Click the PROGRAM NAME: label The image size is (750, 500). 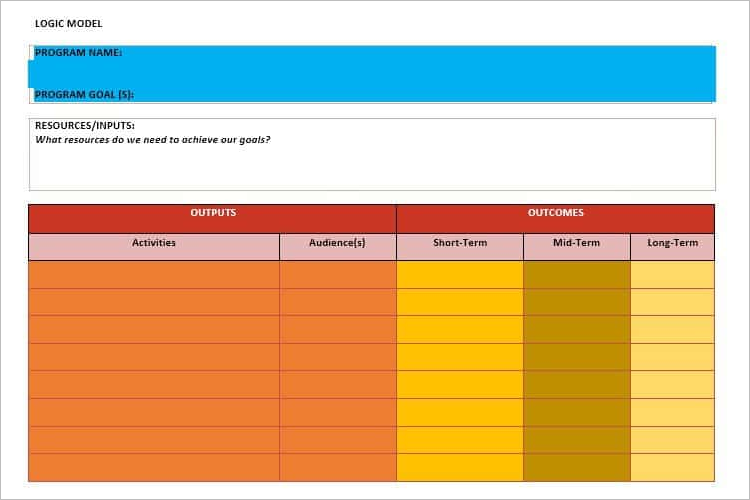tap(78, 53)
